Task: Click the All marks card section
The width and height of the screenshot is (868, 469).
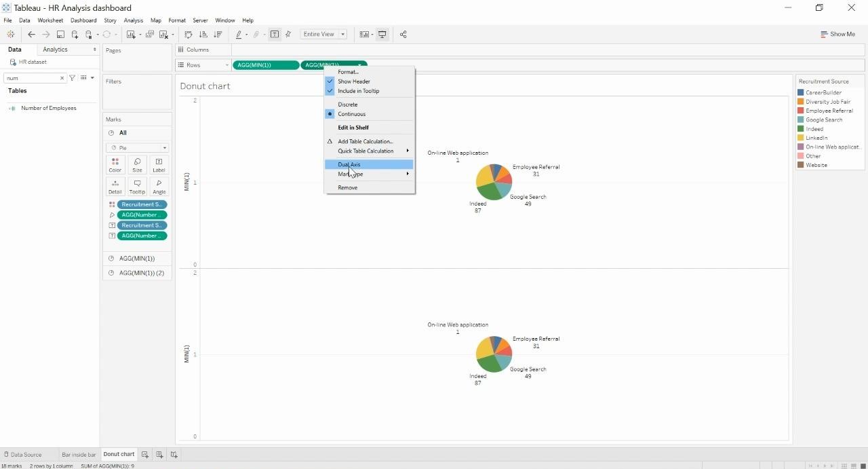Action: pos(137,132)
